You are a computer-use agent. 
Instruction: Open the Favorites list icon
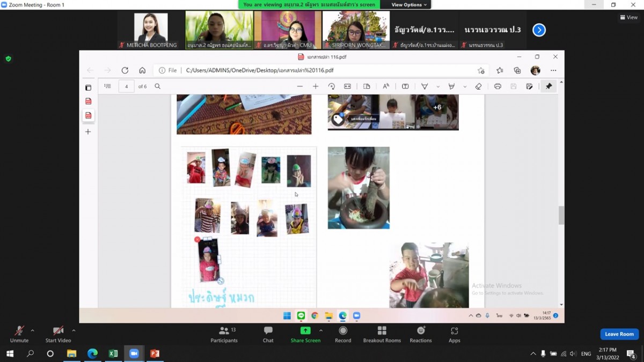point(500,70)
